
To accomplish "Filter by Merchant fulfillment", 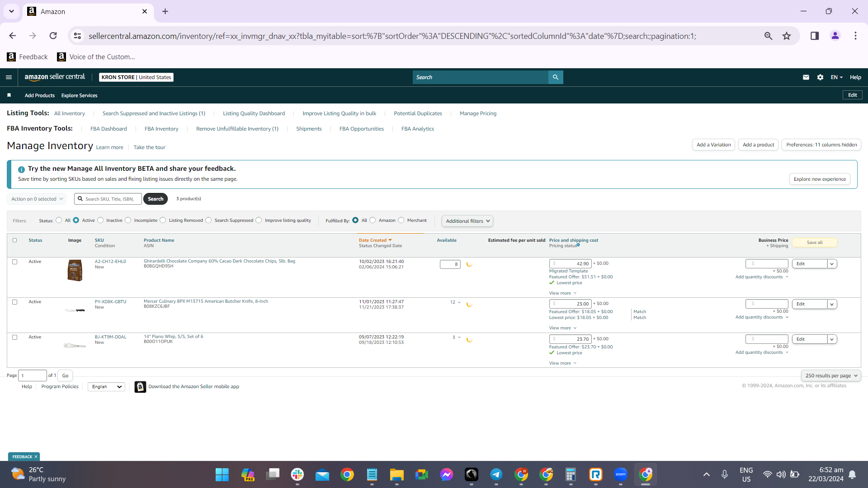I will click(401, 221).
